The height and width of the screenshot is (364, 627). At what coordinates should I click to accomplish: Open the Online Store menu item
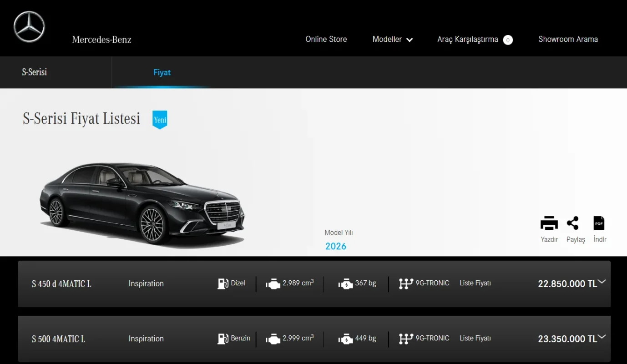pos(326,39)
